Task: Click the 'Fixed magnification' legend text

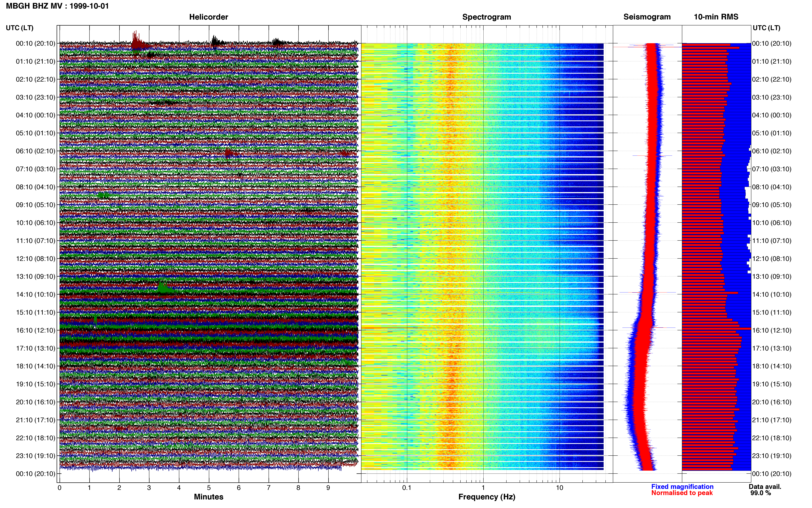Action: [x=682, y=486]
